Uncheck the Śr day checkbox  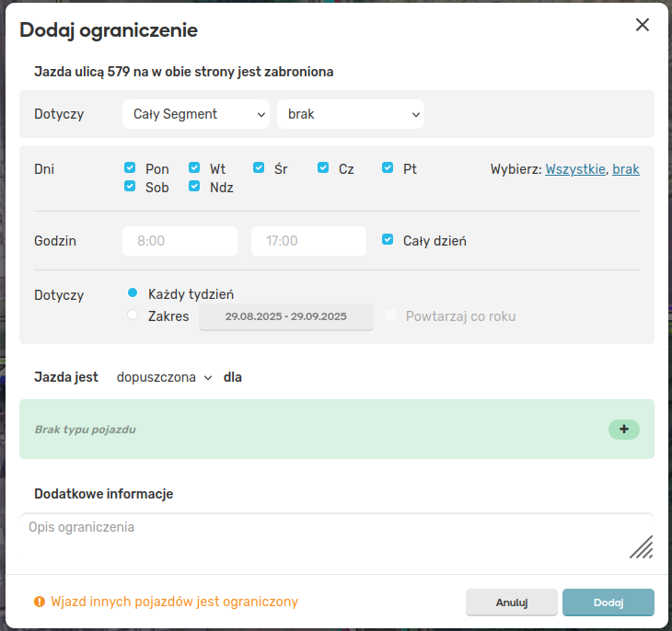point(259,168)
